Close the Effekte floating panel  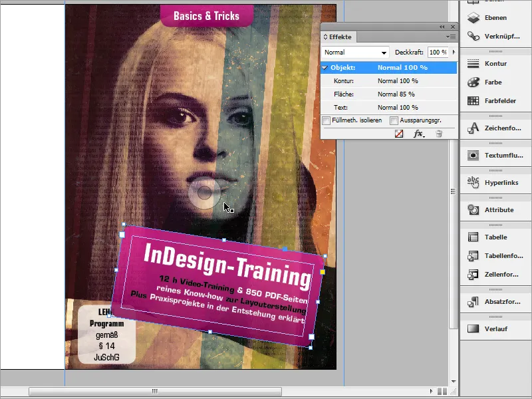point(453,27)
